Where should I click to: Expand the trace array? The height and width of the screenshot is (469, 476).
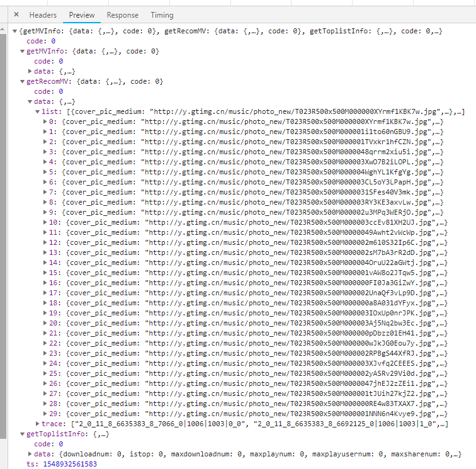click(x=37, y=424)
